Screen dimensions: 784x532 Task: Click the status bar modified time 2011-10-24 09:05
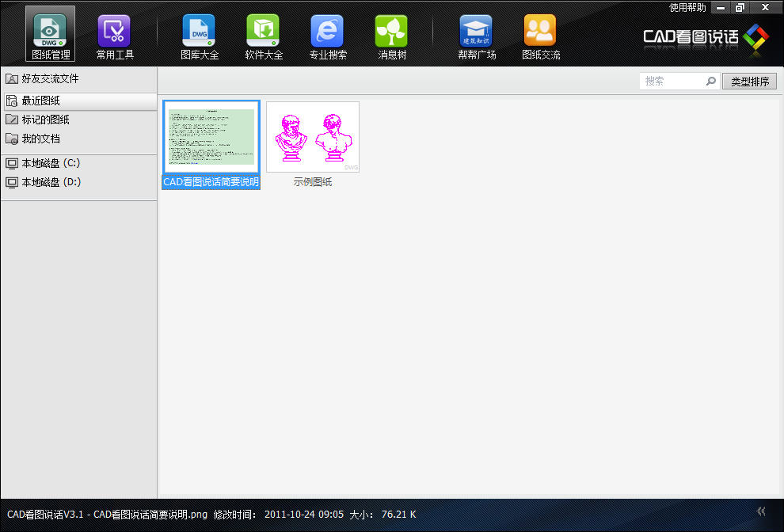[304, 515]
